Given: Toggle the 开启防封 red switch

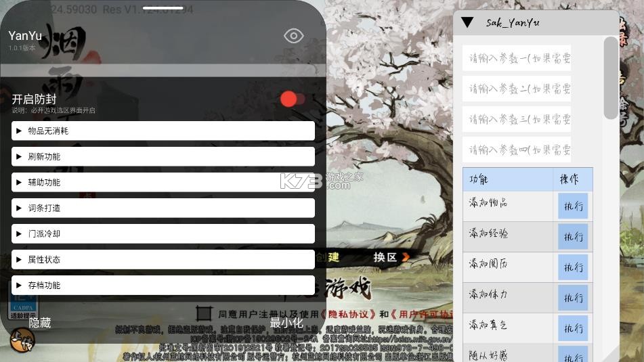Looking at the screenshot, I should [293, 99].
